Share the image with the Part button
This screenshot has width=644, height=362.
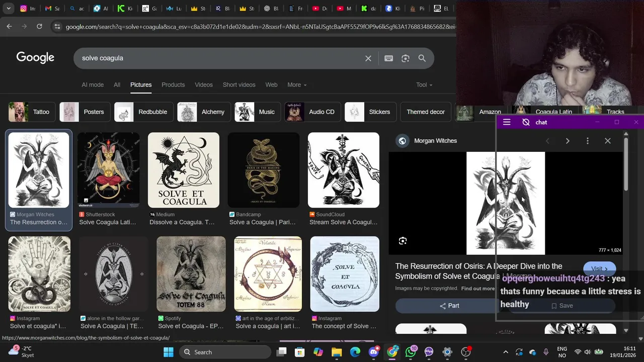(449, 306)
